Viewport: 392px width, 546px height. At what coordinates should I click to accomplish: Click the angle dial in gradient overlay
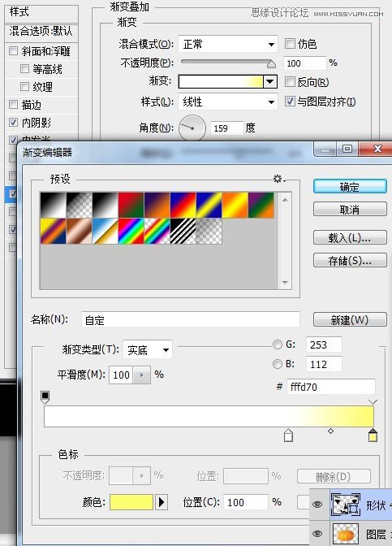[192, 128]
